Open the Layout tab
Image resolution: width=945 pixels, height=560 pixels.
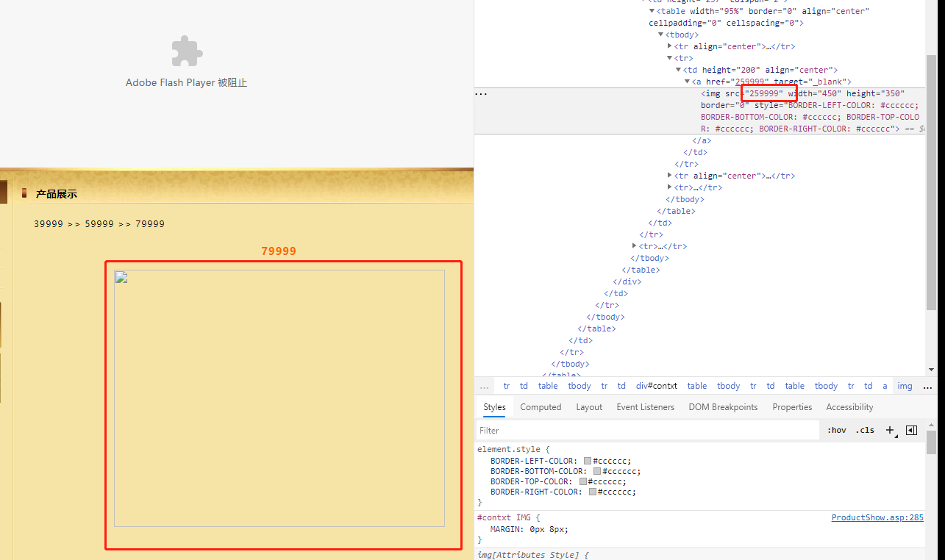[589, 407]
